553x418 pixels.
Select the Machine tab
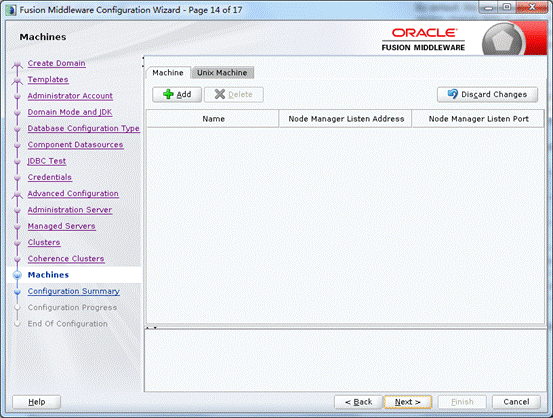coord(168,73)
